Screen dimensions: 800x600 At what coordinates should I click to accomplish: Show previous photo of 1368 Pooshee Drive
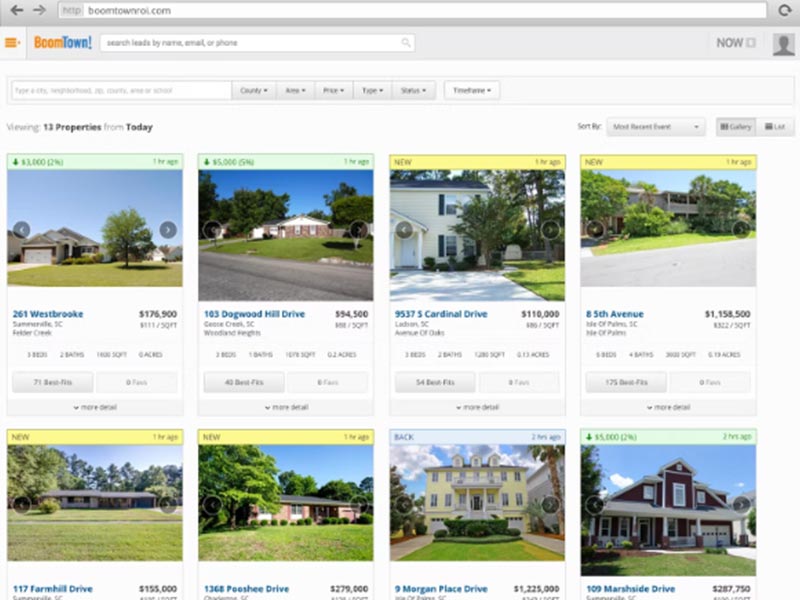tap(212, 505)
